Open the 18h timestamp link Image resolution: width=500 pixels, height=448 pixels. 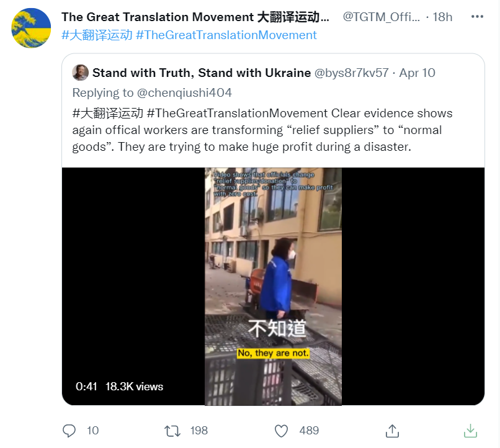pos(442,17)
